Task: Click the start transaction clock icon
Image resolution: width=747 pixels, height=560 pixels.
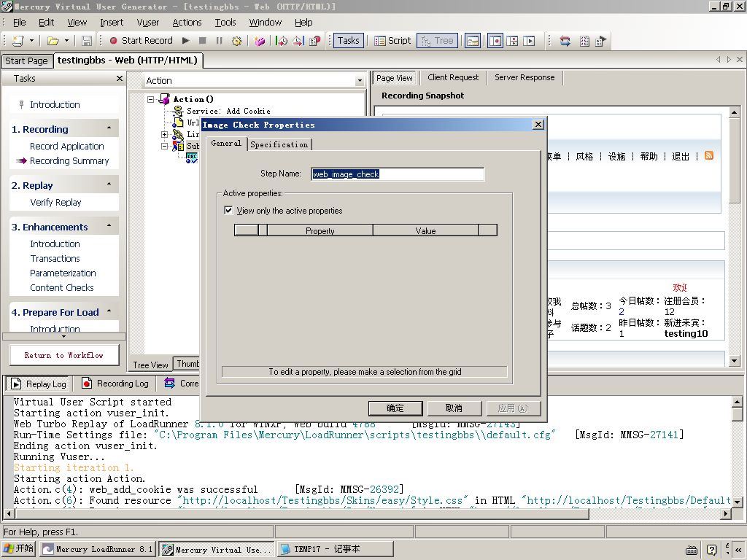Action: click(x=282, y=41)
